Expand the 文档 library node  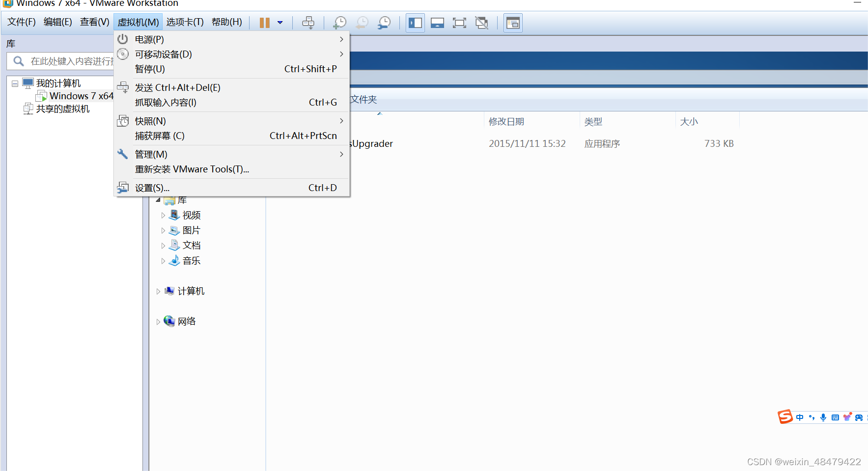coord(164,246)
